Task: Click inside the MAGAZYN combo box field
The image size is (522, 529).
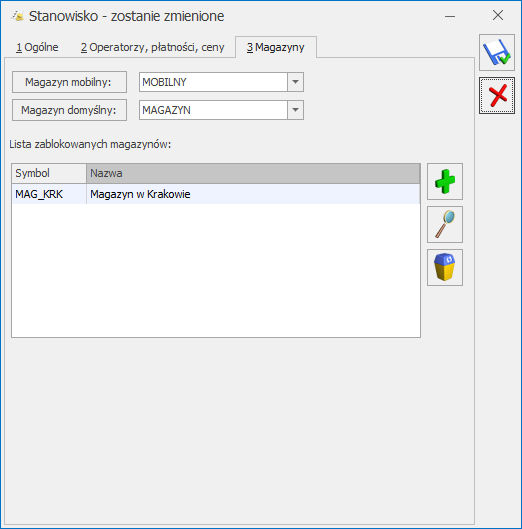Action: point(213,110)
